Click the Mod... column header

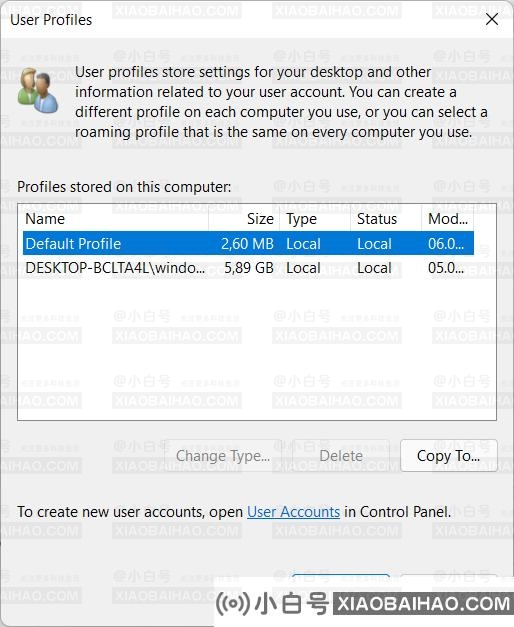448,219
